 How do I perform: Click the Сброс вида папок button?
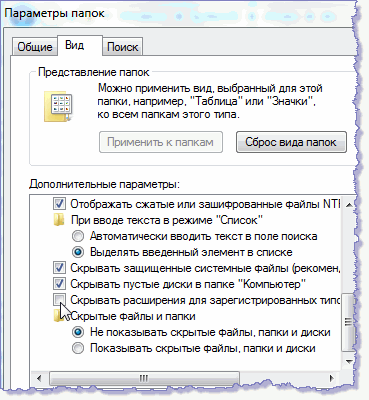tap(291, 142)
